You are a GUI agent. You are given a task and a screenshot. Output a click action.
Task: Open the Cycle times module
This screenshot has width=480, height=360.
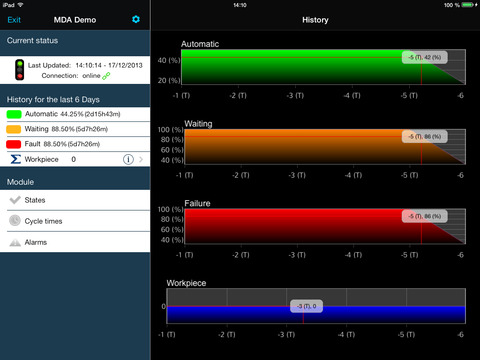[75, 221]
